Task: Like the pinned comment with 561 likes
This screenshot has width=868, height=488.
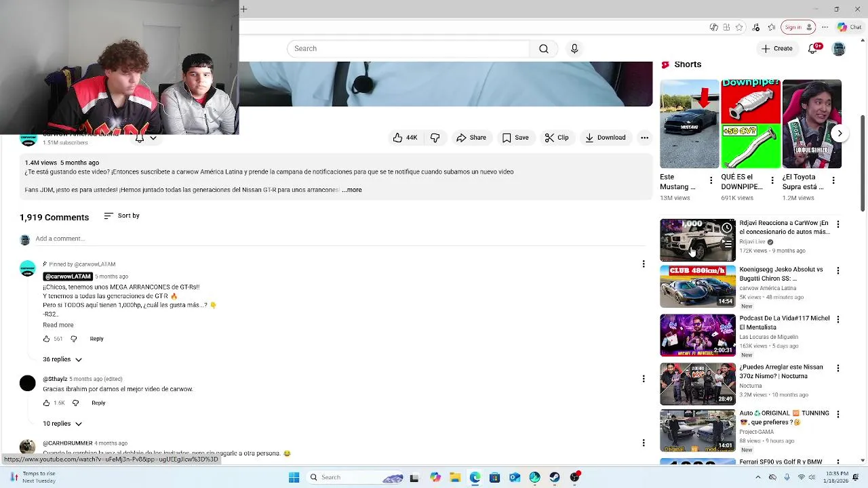Action: pos(46,339)
